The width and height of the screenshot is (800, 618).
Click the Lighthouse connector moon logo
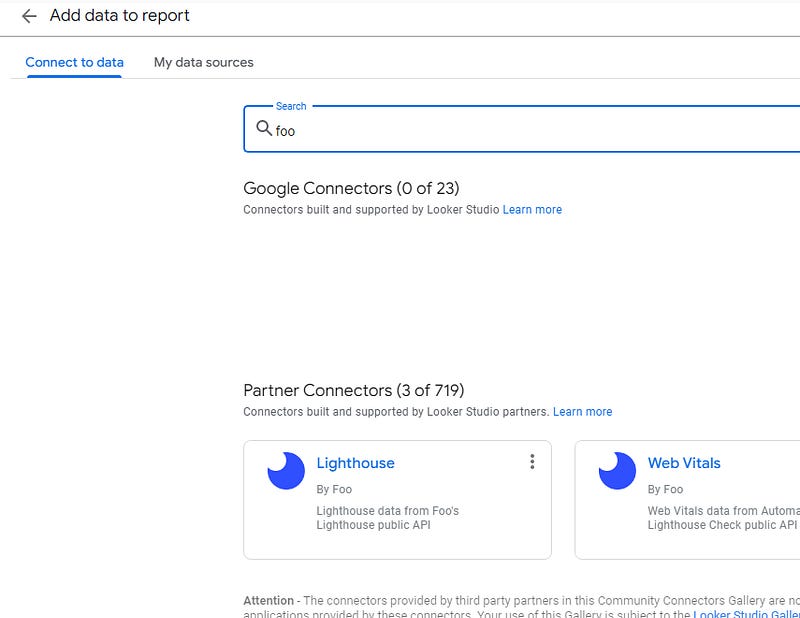click(286, 471)
